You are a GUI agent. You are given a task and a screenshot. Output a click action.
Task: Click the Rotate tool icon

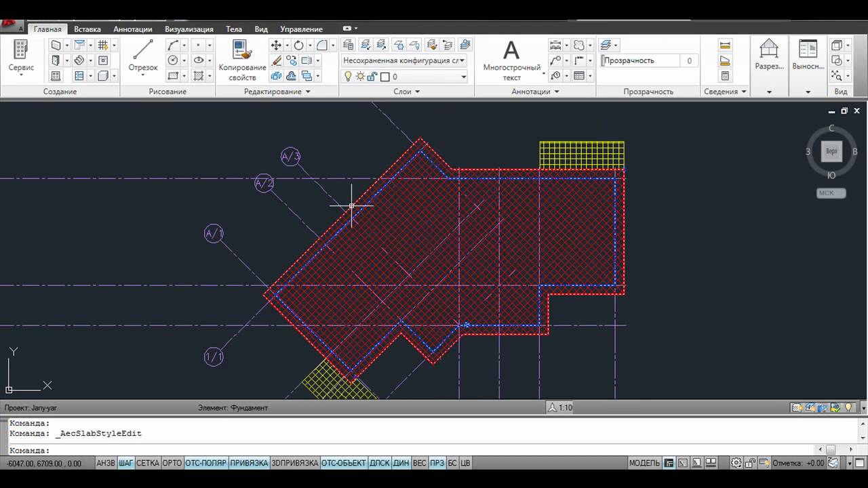(298, 45)
